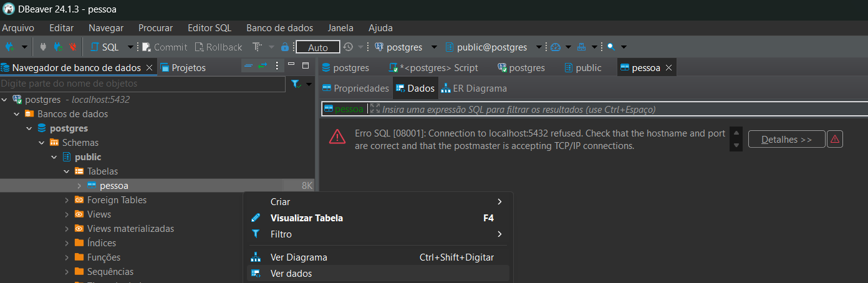Click the search magnifier icon in toolbar
Screen dimensions: 868x283
[610, 47]
